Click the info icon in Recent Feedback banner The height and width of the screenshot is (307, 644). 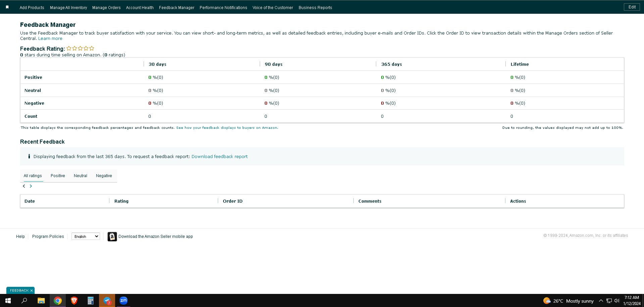click(29, 156)
